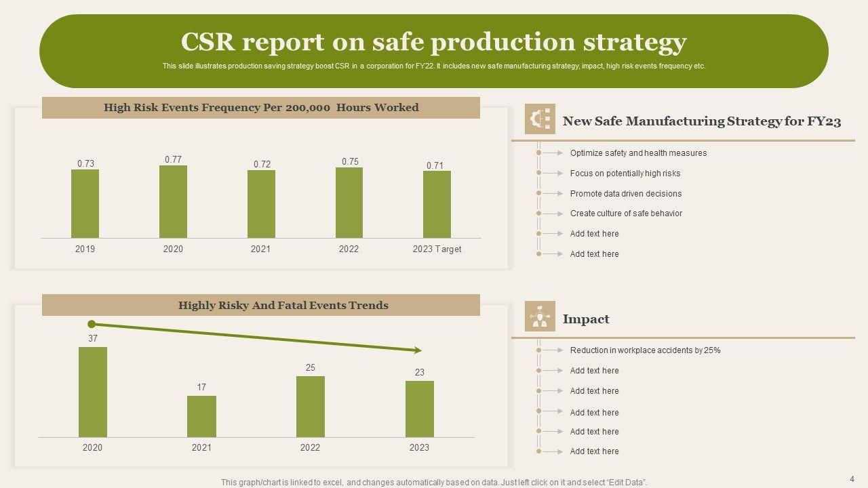Click the slide page number 4
This screenshot has width=868, height=488.
[852, 479]
